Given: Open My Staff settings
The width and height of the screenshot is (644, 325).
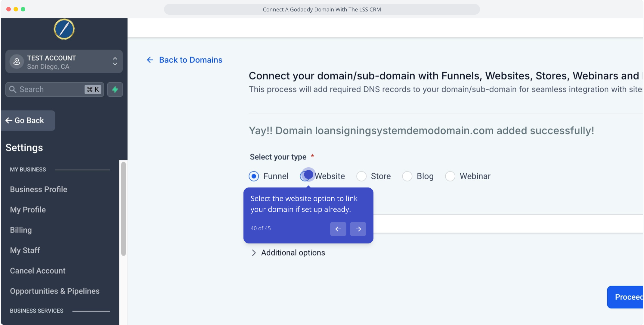Looking at the screenshot, I should tap(25, 250).
